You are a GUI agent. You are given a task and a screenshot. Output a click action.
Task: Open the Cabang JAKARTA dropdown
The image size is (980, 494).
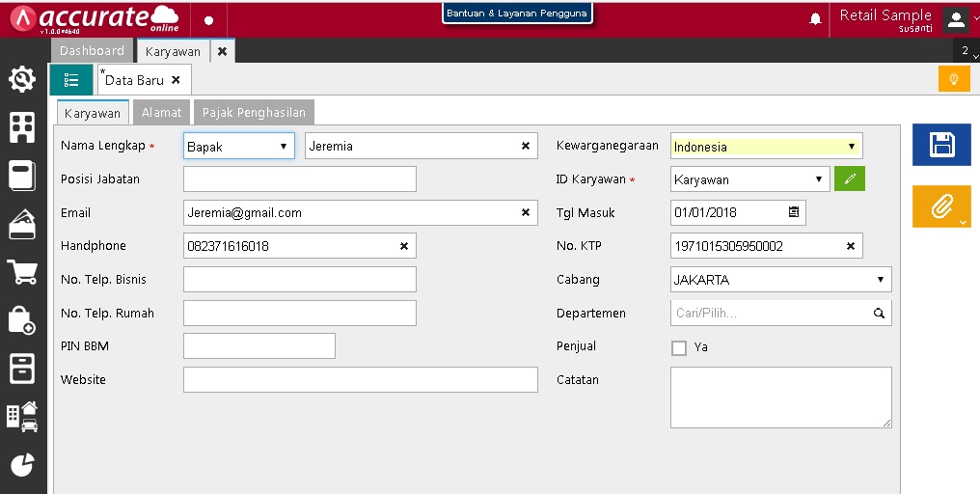[780, 280]
